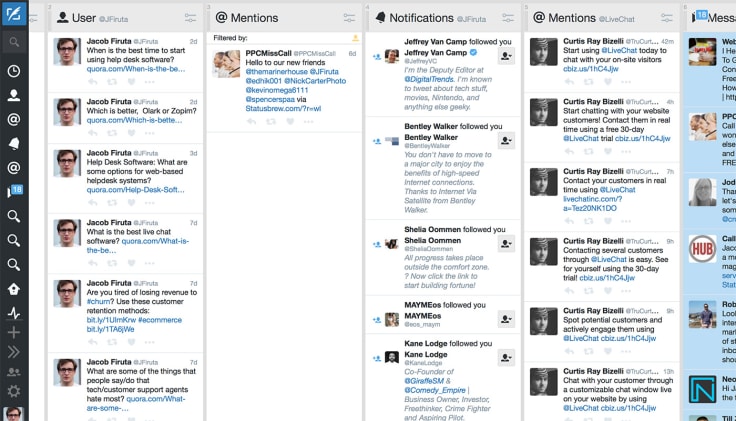Like the 'Which is better, Olark or Zopim' tweet
Screen dimensions: 736x421
point(131,133)
